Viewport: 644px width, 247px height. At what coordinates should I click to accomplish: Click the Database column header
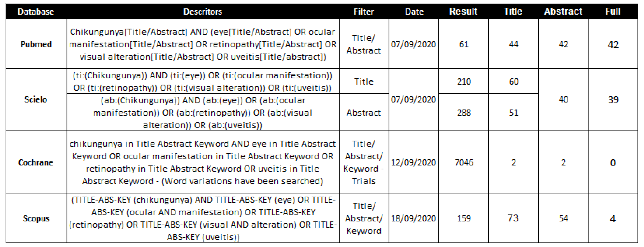pos(36,12)
